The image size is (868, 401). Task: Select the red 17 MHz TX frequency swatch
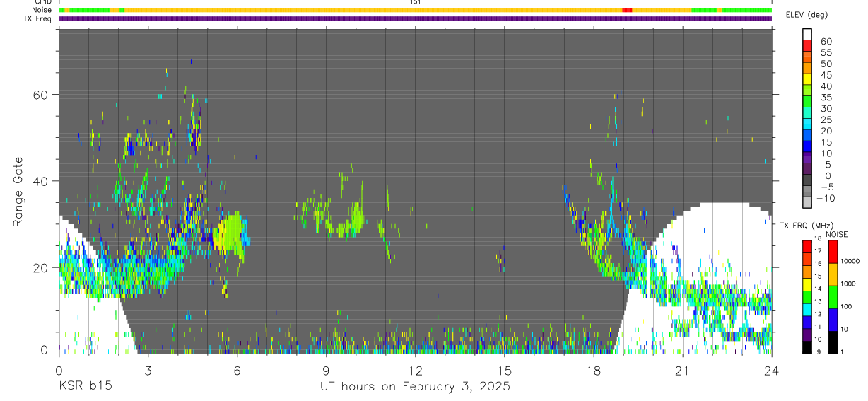(x=807, y=245)
